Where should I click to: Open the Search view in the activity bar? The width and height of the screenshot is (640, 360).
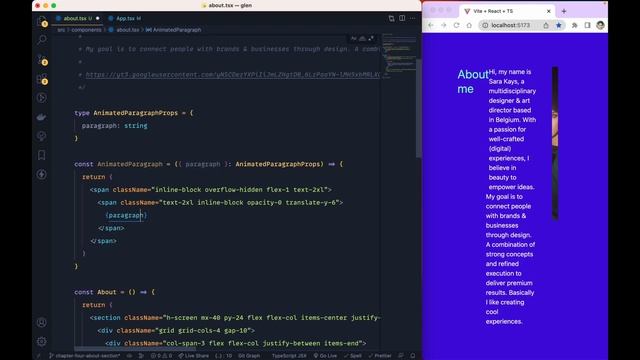42,40
